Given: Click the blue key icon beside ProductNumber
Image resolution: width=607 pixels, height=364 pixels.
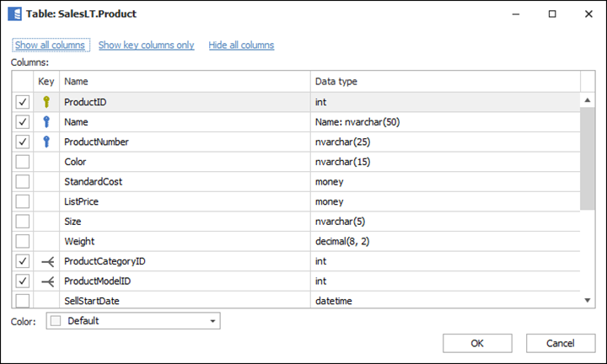Looking at the screenshot, I should point(47,142).
